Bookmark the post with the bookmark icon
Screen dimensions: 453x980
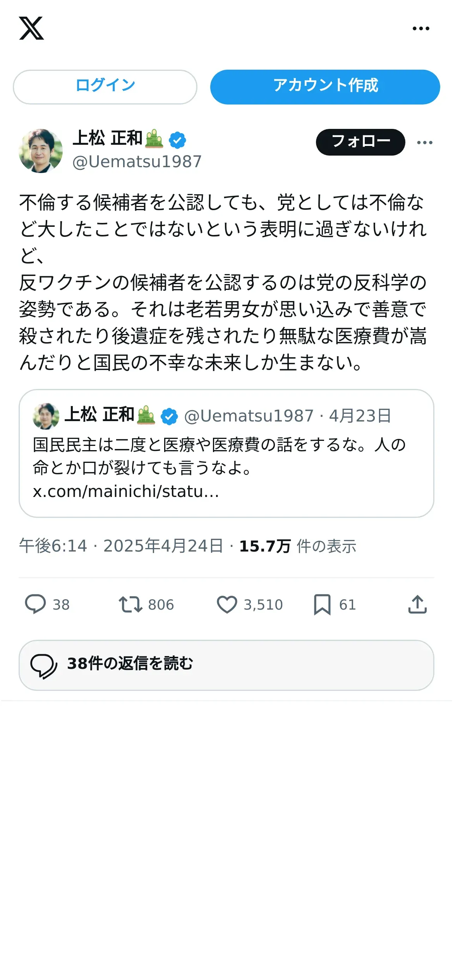pos(322,604)
